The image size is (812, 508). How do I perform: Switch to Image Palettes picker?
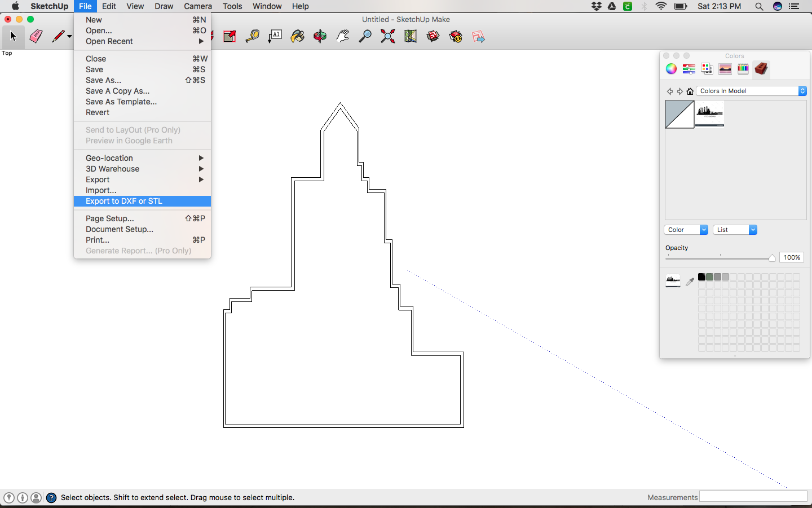(725, 69)
